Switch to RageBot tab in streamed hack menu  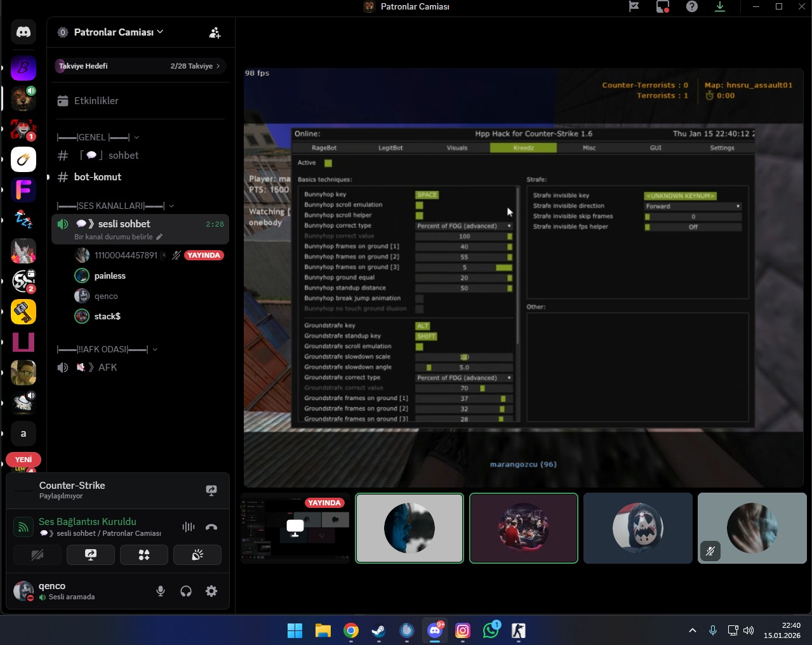(324, 148)
